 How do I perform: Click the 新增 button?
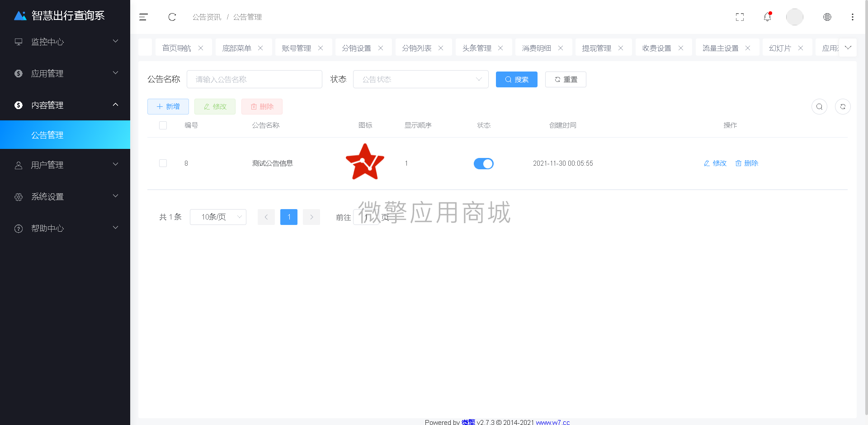click(x=168, y=106)
